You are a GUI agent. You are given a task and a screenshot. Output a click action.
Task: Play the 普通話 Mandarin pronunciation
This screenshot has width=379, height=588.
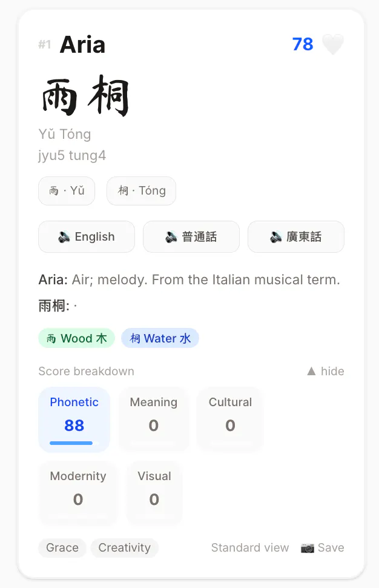pos(191,236)
